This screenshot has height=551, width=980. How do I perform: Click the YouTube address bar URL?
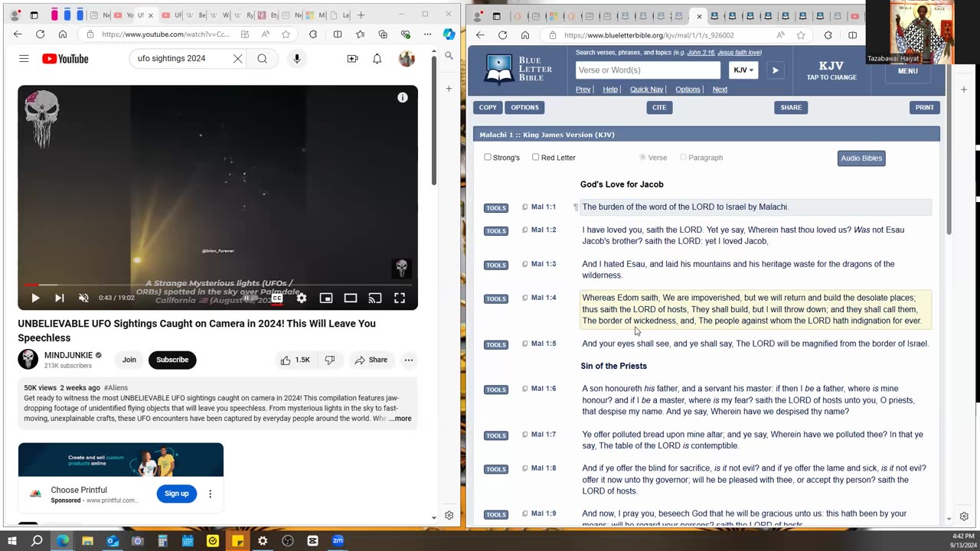(x=165, y=34)
